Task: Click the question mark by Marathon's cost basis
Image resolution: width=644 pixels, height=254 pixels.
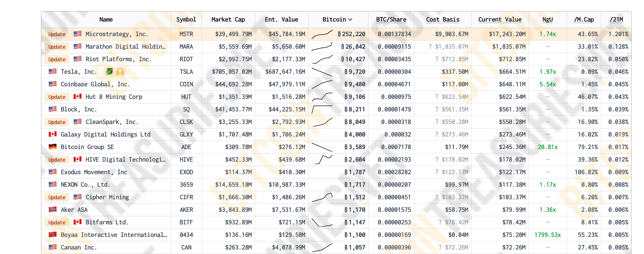Action: pyautogui.click(x=430, y=46)
